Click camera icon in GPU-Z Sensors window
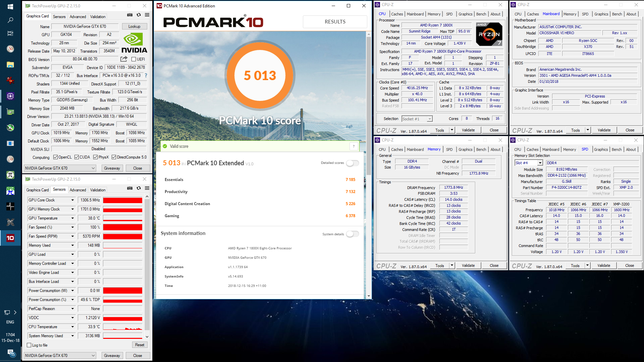This screenshot has height=362, width=644. [129, 188]
